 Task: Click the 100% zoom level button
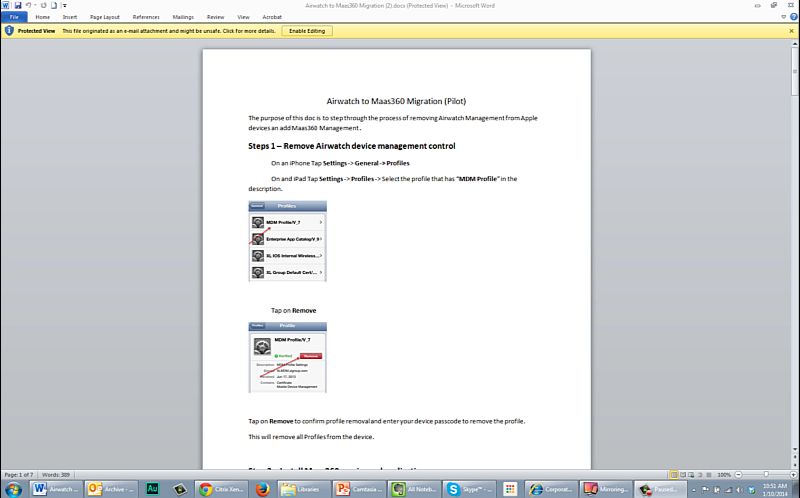pyautogui.click(x=724, y=475)
